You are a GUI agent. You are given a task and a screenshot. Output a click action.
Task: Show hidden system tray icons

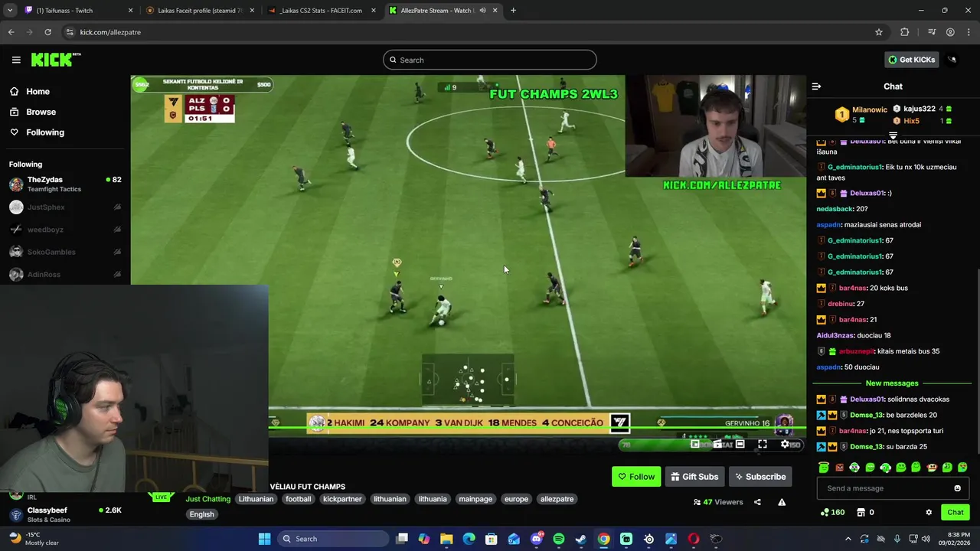pyautogui.click(x=848, y=539)
